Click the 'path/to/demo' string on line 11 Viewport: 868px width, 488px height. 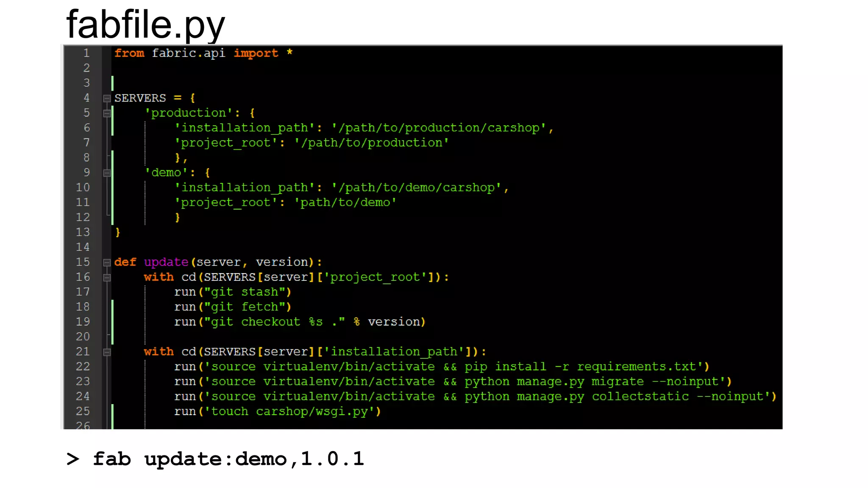point(345,202)
